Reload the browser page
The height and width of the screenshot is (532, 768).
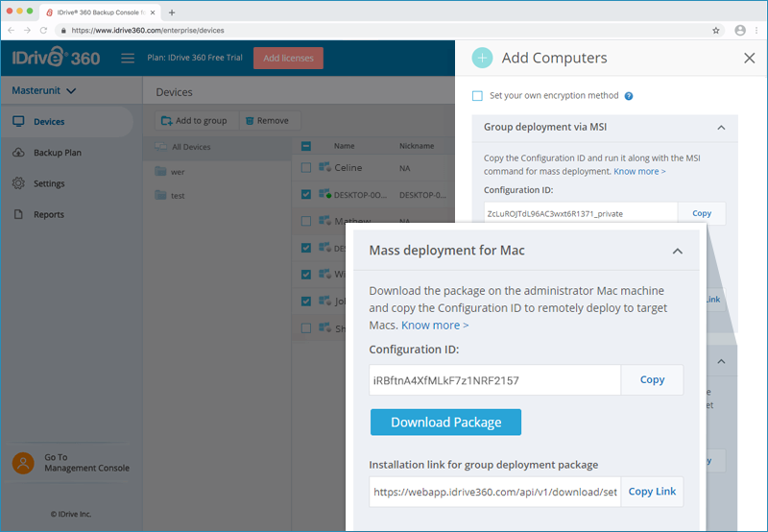43,31
